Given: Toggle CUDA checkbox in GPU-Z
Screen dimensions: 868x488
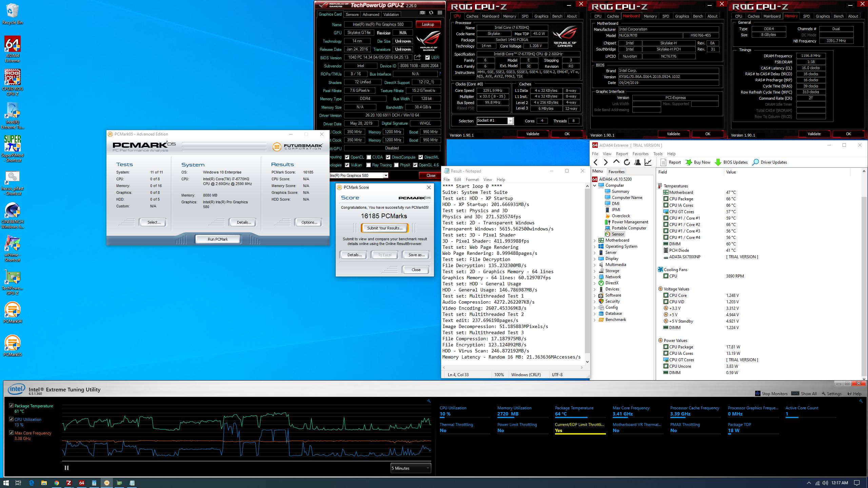Looking at the screenshot, I should [x=369, y=157].
